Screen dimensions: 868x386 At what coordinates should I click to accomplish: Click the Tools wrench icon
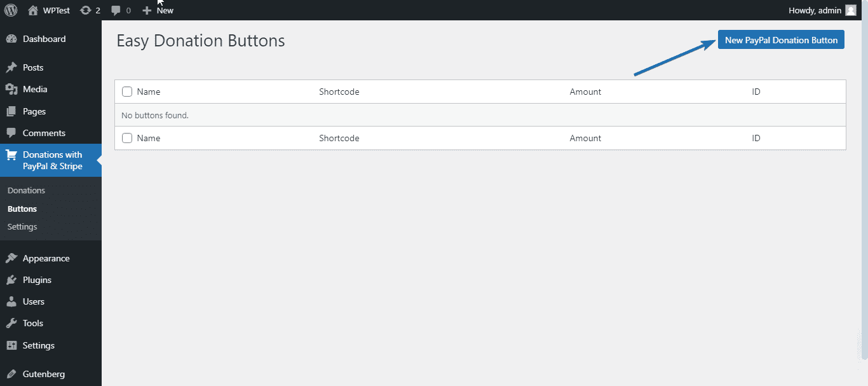click(x=11, y=323)
